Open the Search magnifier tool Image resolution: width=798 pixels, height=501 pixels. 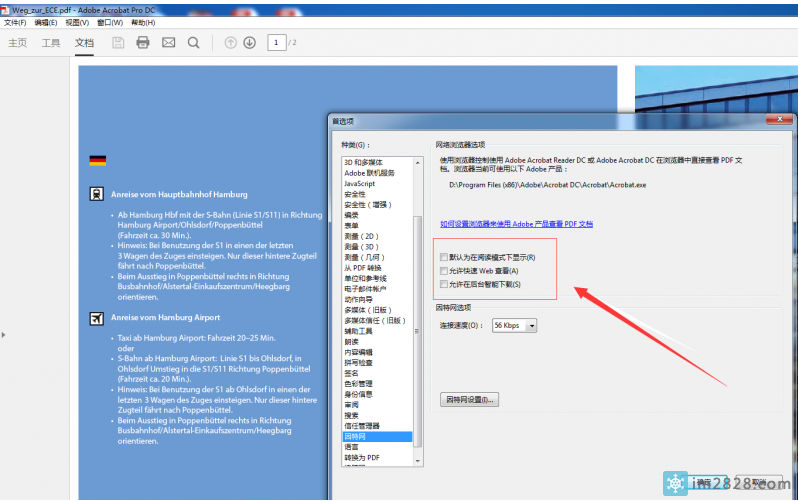(x=193, y=43)
